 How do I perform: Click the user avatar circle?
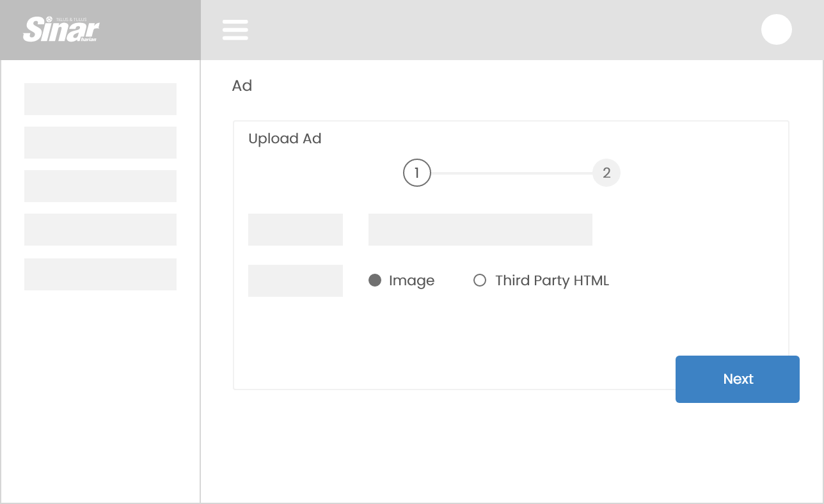pos(776,29)
